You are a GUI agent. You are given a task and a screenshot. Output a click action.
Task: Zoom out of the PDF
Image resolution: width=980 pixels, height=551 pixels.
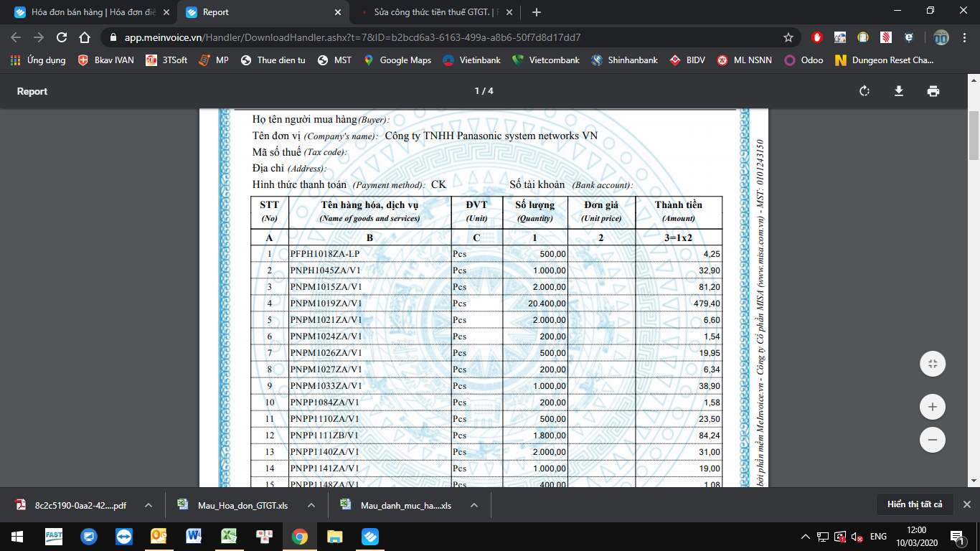pos(932,439)
